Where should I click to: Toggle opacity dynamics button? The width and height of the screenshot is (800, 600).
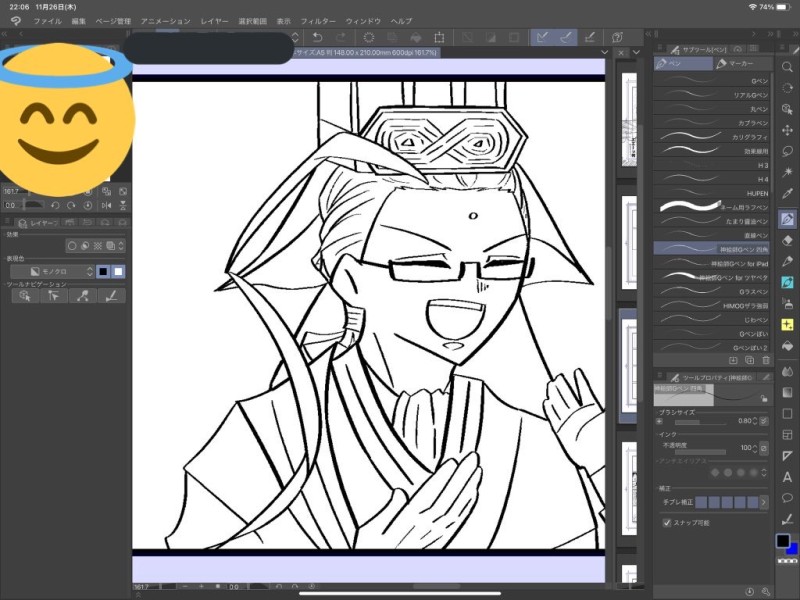point(764,448)
